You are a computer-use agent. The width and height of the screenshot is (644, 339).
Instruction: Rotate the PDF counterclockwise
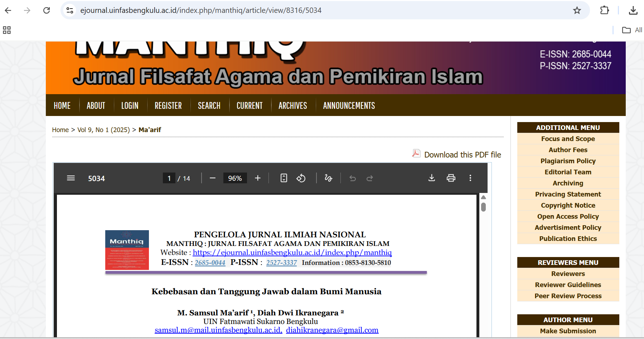(x=301, y=178)
